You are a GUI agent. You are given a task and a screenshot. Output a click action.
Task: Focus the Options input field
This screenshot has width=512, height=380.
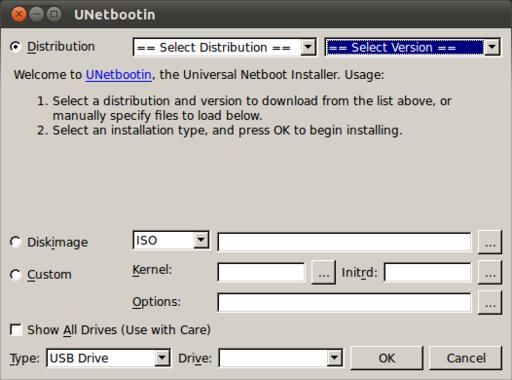[344, 303]
